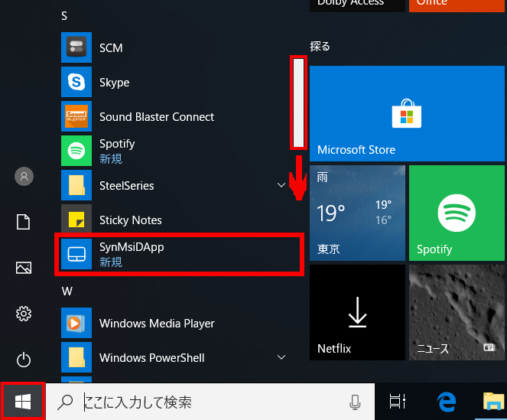Open the Tokyo weather tile
This screenshot has height=420, width=507.
coord(357,213)
